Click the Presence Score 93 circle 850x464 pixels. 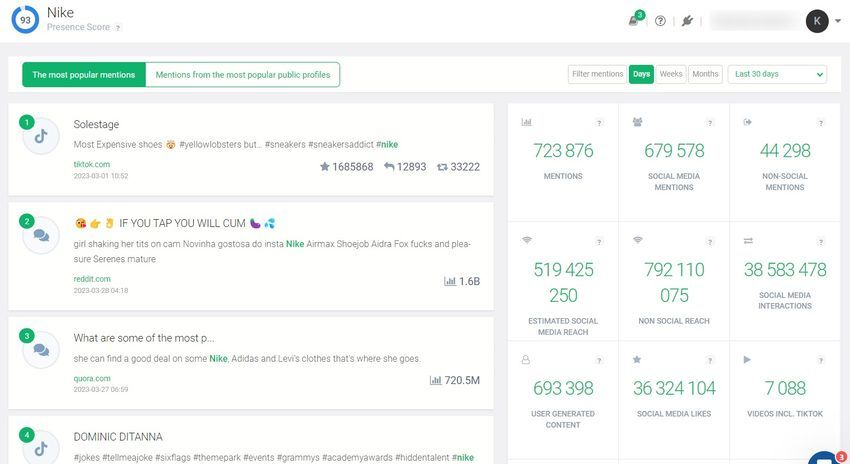tap(25, 20)
